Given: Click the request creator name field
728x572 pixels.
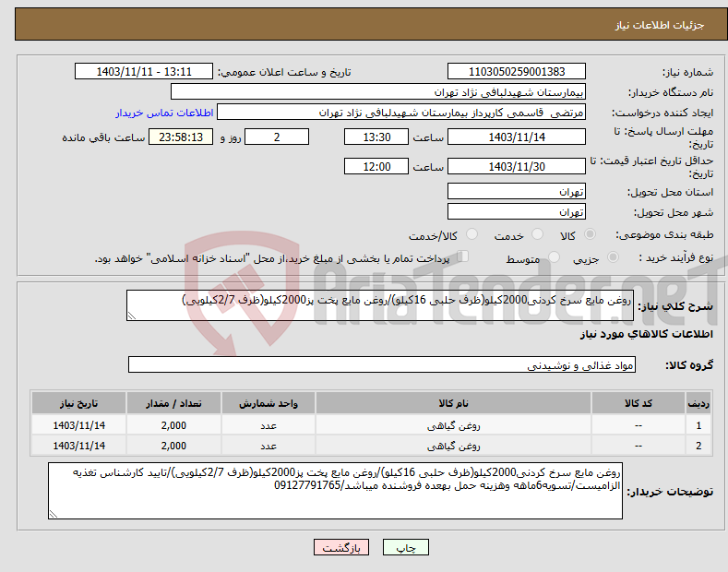Looking at the screenshot, I should [401, 112].
